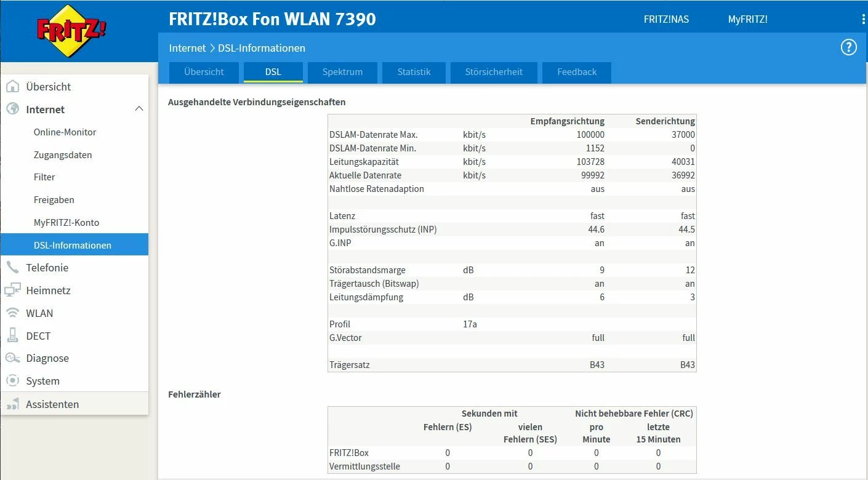Image resolution: width=868 pixels, height=480 pixels.
Task: Open the Feedback tab
Action: pos(577,72)
